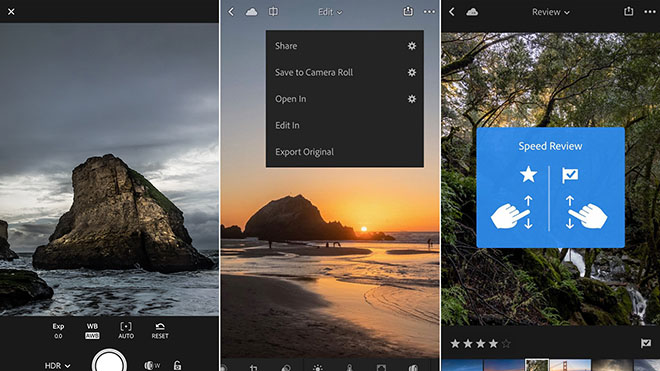Select the Golden Gate Bridge thumbnail
660x371 pixels.
tap(570, 365)
